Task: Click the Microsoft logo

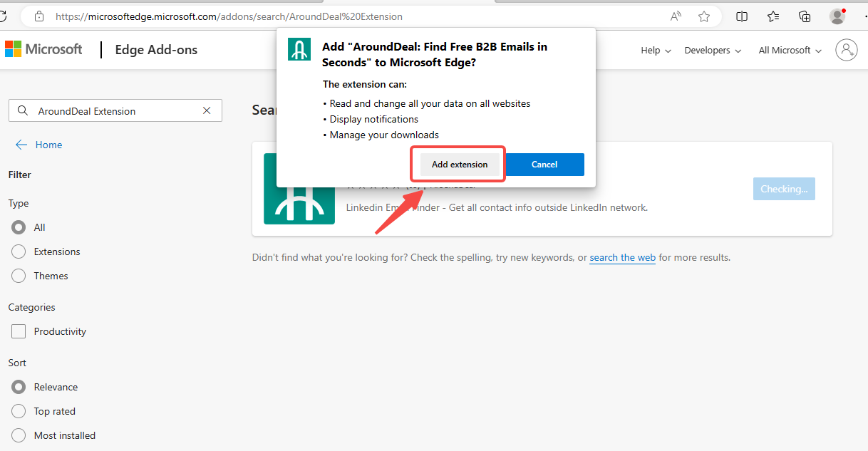Action: pos(43,49)
